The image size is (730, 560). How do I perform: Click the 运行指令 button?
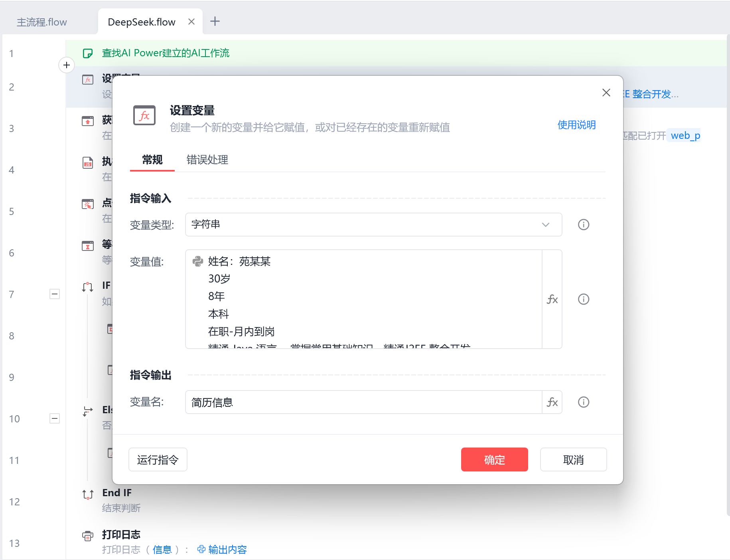[158, 459]
